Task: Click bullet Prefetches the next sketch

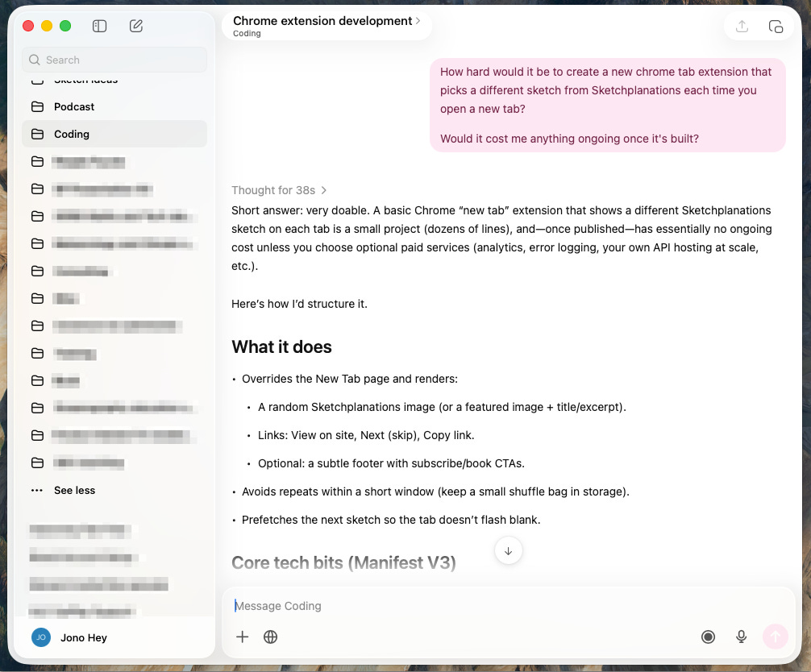Action: pyautogui.click(x=391, y=520)
